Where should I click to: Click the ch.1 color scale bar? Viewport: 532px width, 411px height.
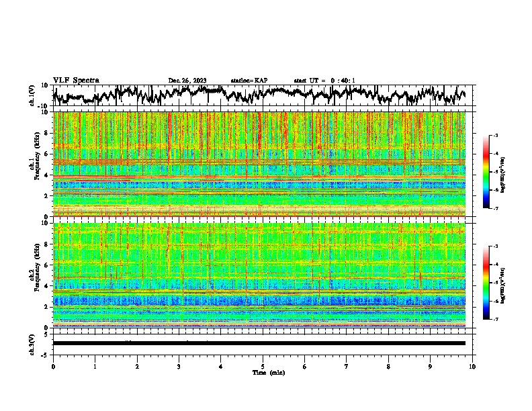(x=486, y=172)
